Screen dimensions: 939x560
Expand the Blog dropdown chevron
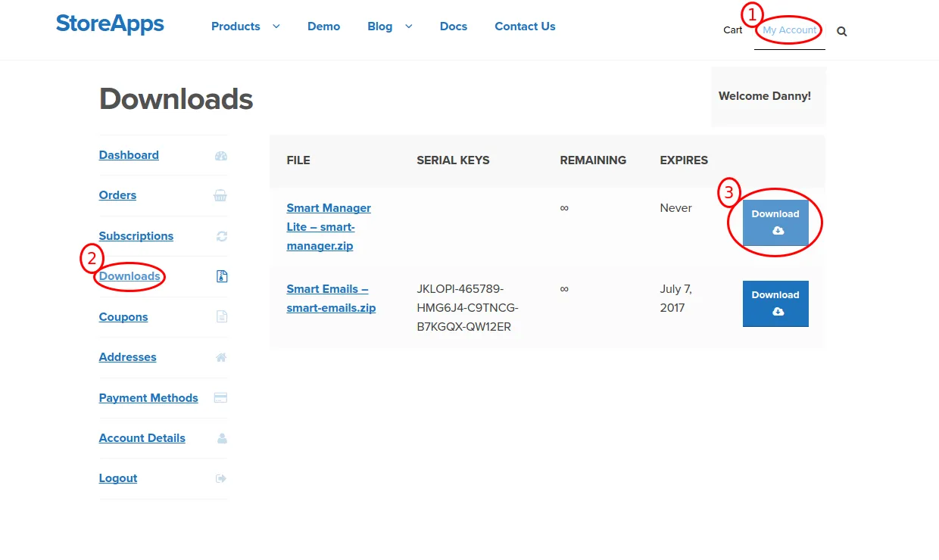(409, 26)
